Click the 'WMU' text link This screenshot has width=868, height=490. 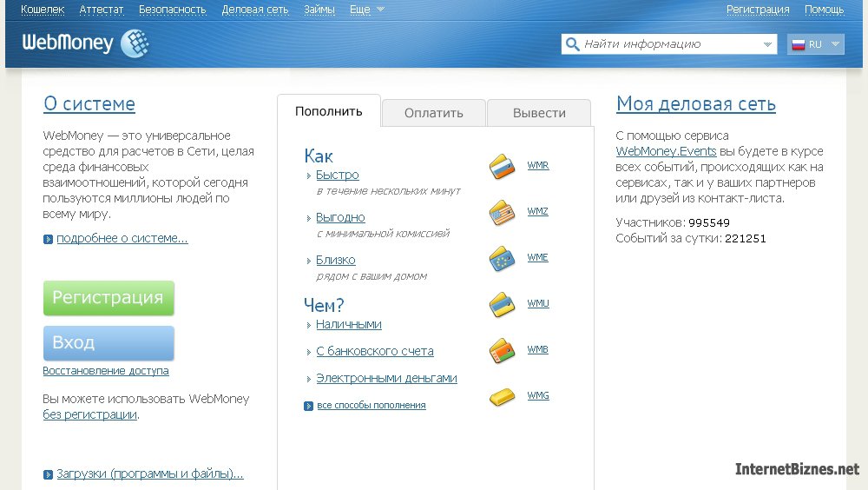538,303
